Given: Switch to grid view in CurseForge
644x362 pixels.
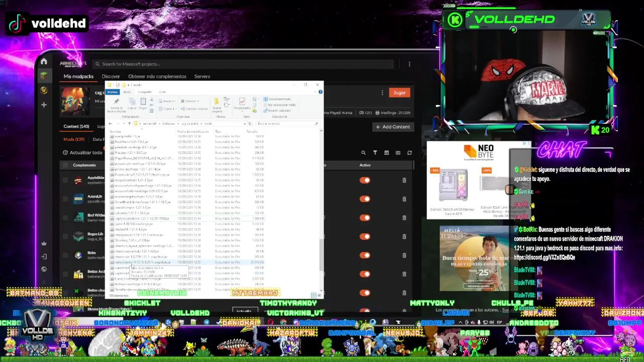Looking at the screenshot, I should [x=386, y=153].
